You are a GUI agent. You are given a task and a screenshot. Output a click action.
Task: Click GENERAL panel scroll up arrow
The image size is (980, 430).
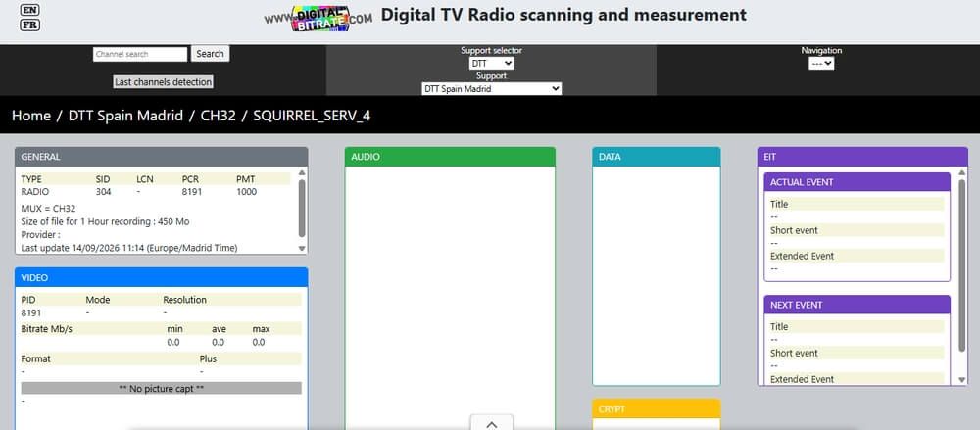tap(302, 172)
